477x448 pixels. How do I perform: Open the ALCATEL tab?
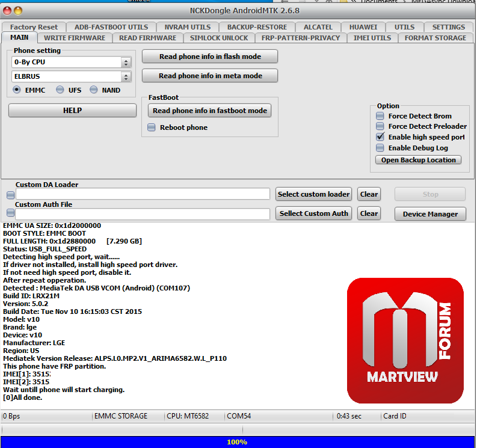tap(318, 27)
